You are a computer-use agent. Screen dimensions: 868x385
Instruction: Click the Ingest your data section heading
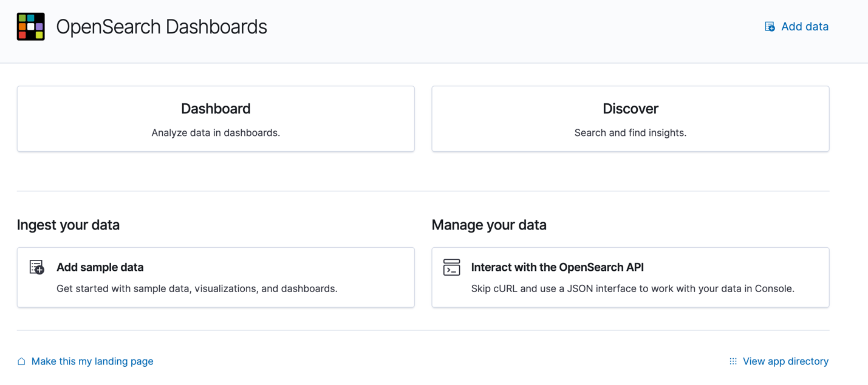point(69,225)
